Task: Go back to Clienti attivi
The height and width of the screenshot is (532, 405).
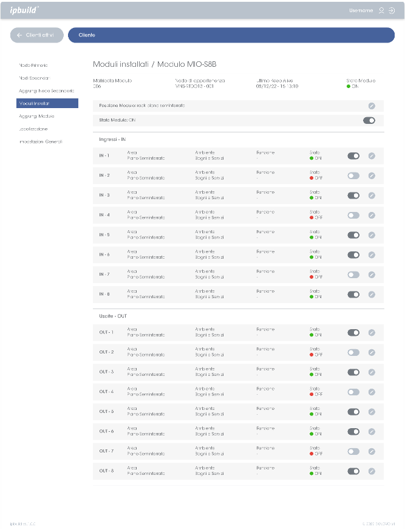Action: coord(37,35)
